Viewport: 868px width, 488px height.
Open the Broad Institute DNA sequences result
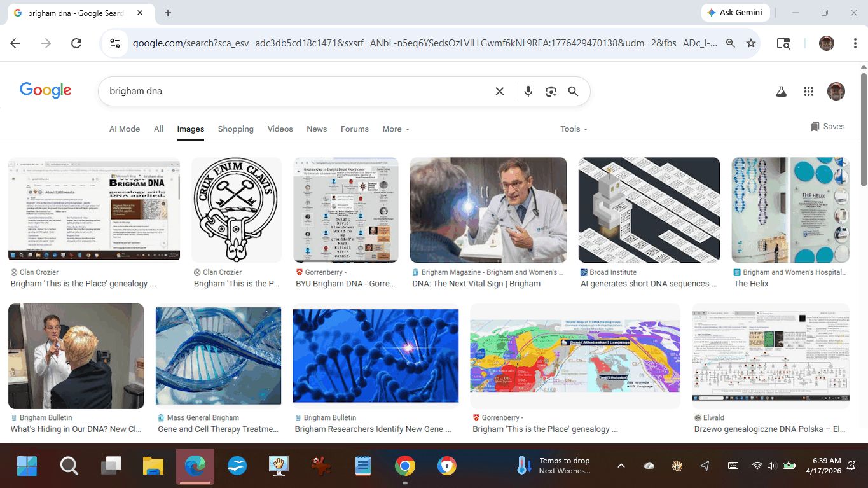click(x=649, y=210)
